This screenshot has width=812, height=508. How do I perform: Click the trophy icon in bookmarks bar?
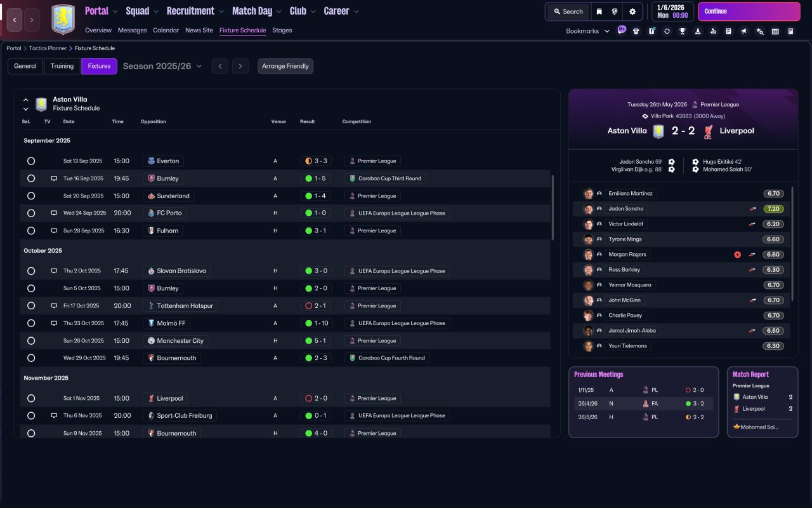[683, 31]
